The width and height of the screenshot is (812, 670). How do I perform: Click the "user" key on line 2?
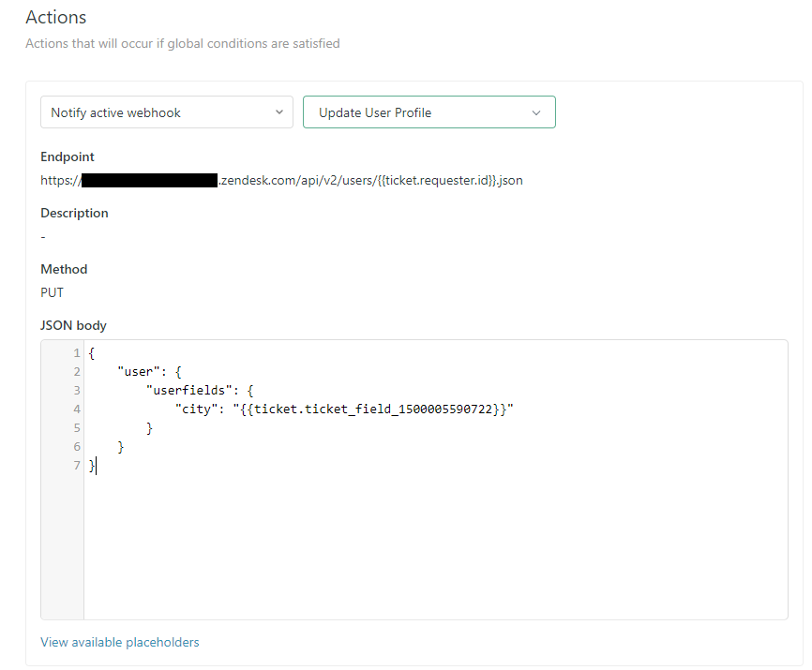pos(138,372)
